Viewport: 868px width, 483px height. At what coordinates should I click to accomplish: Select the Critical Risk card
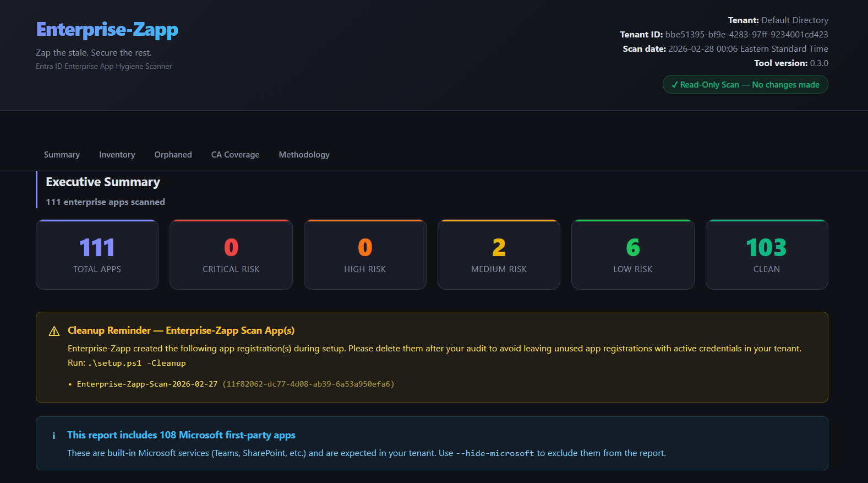[x=231, y=254]
